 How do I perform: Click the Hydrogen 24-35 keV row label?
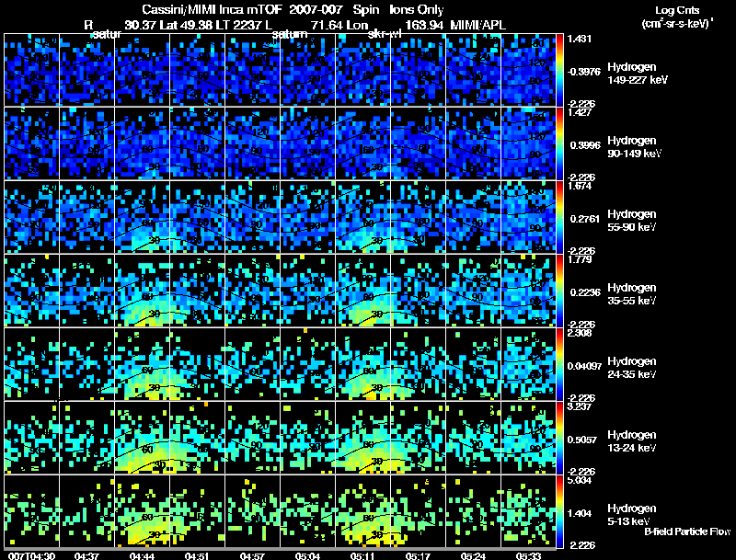pos(632,368)
